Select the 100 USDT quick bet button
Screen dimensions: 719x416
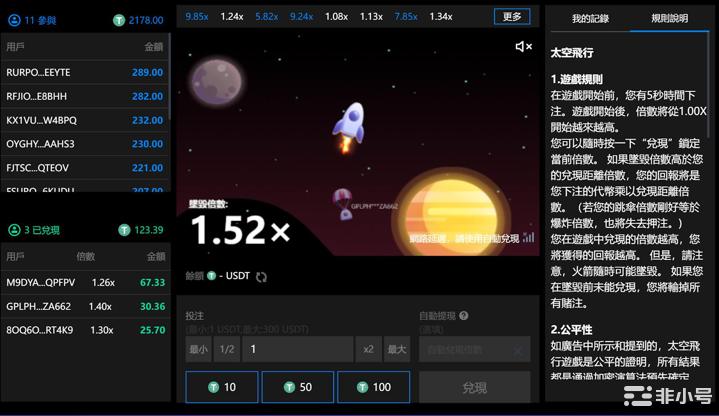coord(374,387)
